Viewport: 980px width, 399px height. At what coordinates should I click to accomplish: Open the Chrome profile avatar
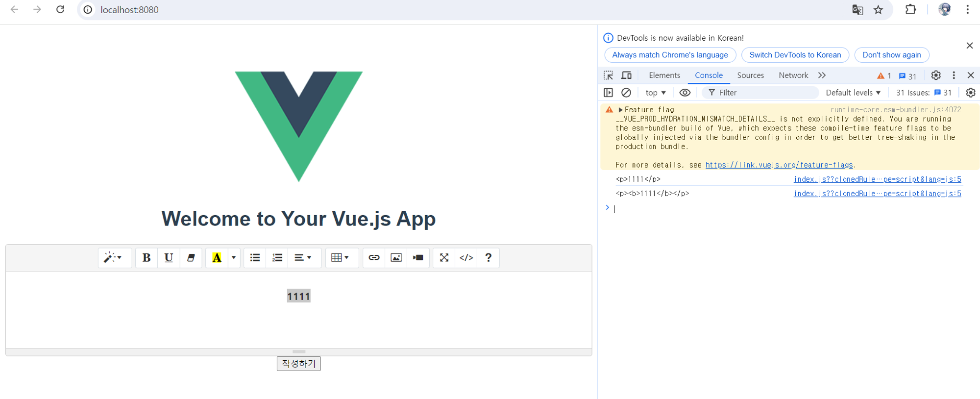pyautogui.click(x=945, y=9)
